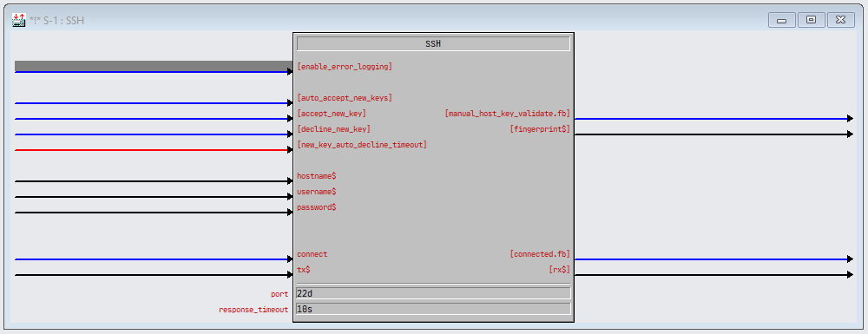Select the password$ input label
The width and height of the screenshot is (868, 334).
pyautogui.click(x=317, y=206)
